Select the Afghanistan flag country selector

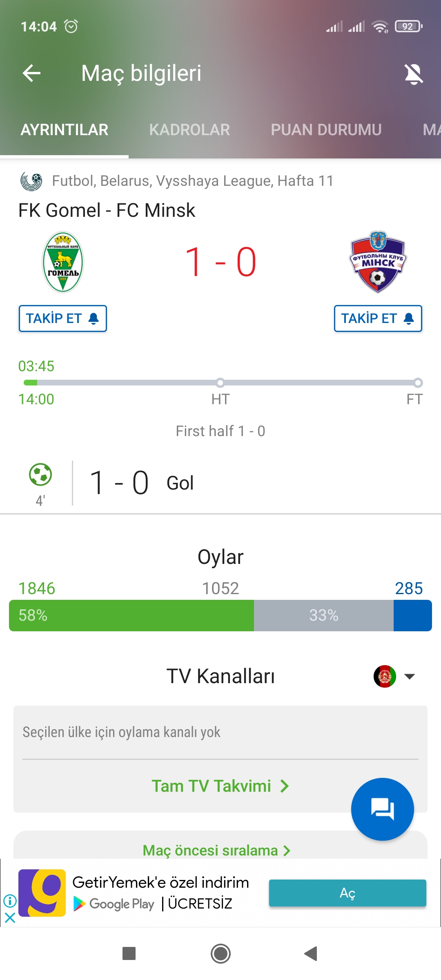pyautogui.click(x=385, y=677)
